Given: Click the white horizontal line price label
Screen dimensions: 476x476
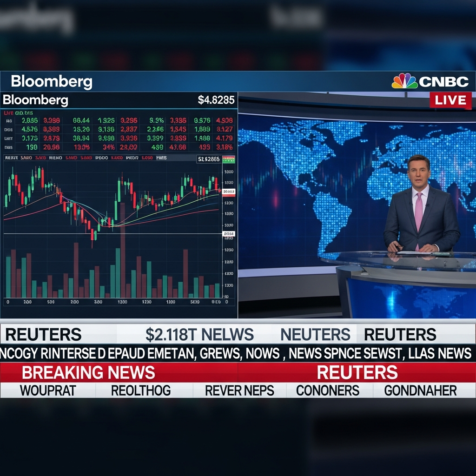Looking at the screenshot, I should (229, 234).
